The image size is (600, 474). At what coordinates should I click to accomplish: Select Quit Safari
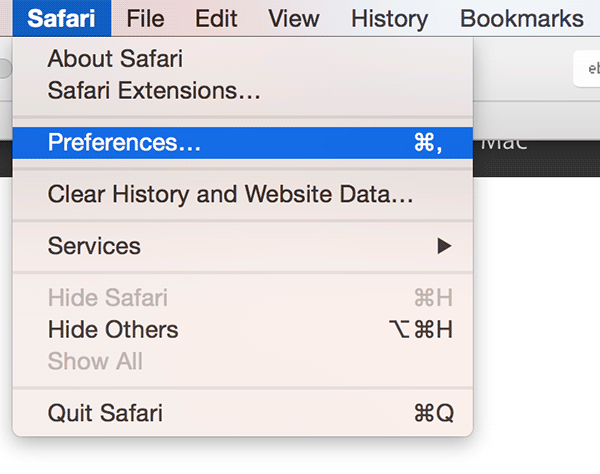point(105,412)
